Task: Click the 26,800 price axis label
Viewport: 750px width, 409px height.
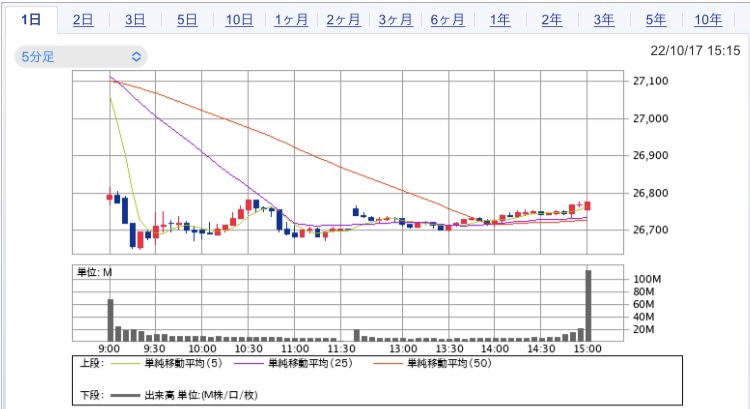Action: tap(651, 193)
